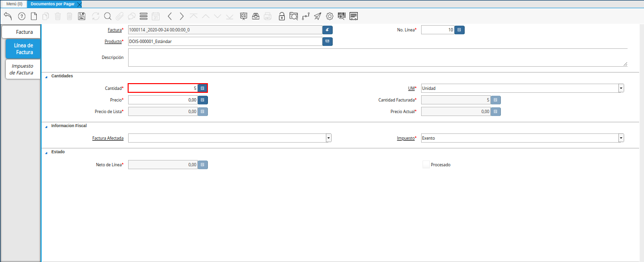Open the lock record padlock icon

tap(281, 16)
